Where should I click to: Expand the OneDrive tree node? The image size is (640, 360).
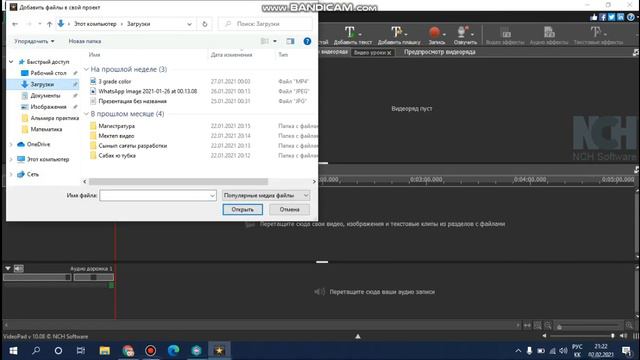(11, 144)
